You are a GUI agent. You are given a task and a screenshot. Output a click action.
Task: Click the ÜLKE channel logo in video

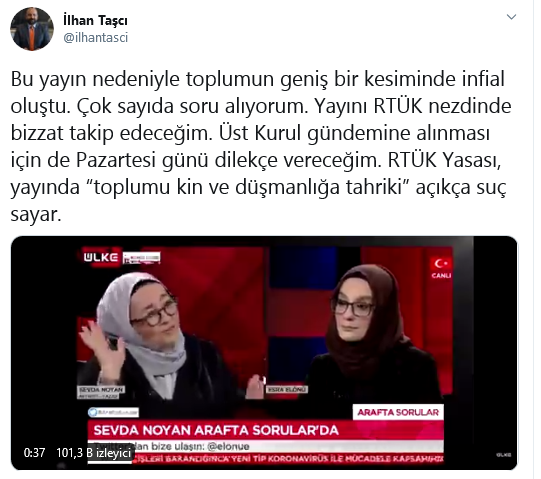[100, 257]
